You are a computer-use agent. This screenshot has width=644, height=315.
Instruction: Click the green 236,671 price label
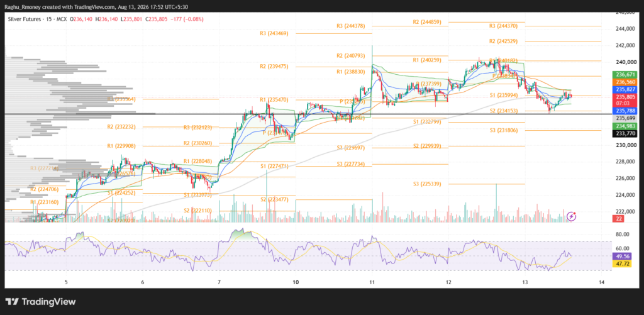click(x=624, y=75)
